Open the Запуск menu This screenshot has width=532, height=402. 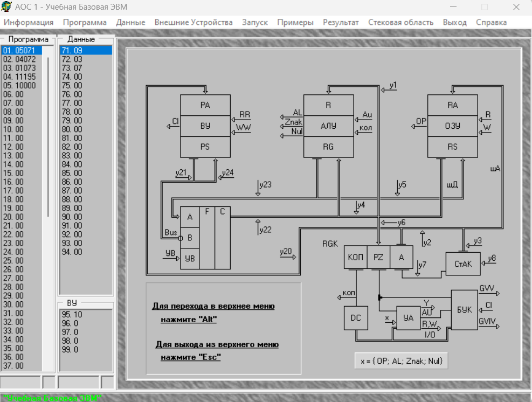point(255,23)
